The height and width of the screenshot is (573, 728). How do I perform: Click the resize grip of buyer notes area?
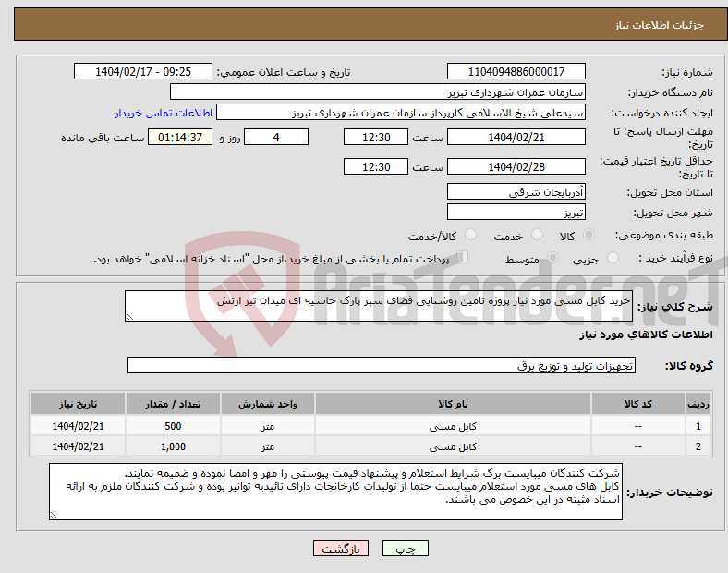tap(54, 516)
